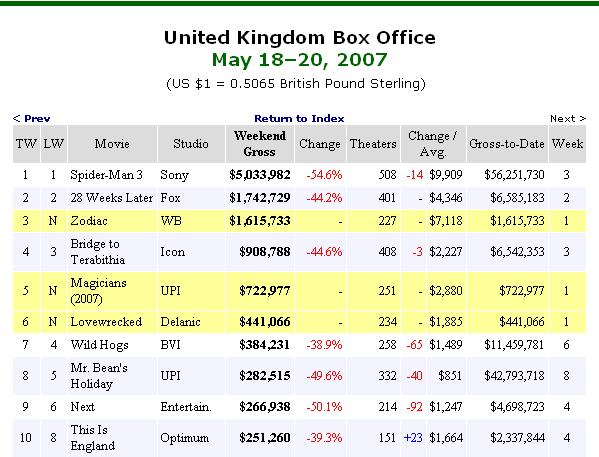Image resolution: width=599 pixels, height=457 pixels.
Task: Open the Bridge to Terabithia entry
Action: click(98, 252)
